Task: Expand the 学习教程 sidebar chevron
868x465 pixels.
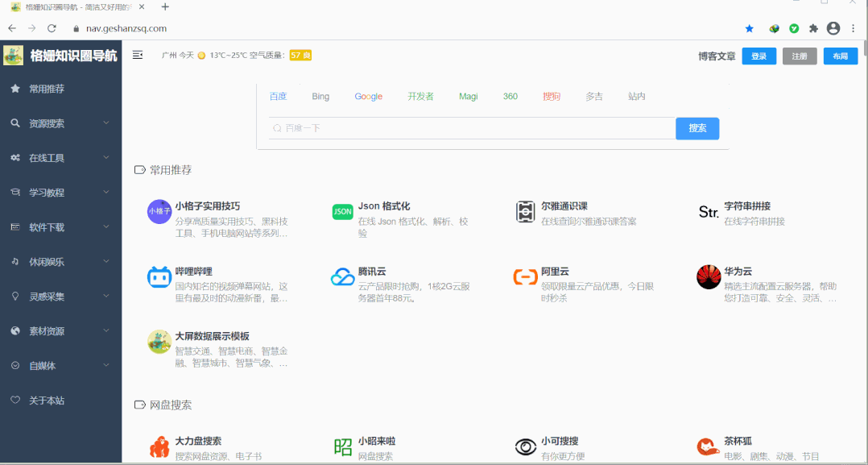Action: pyautogui.click(x=106, y=193)
